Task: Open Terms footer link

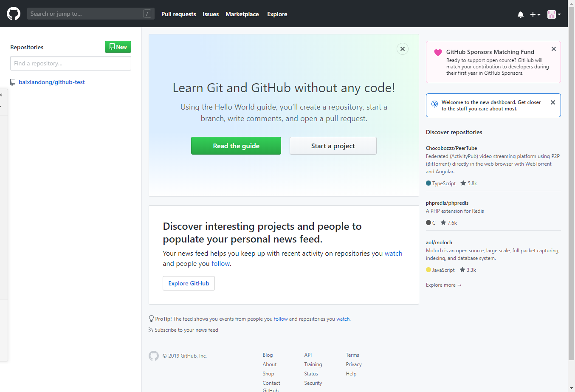Action: [352, 355]
